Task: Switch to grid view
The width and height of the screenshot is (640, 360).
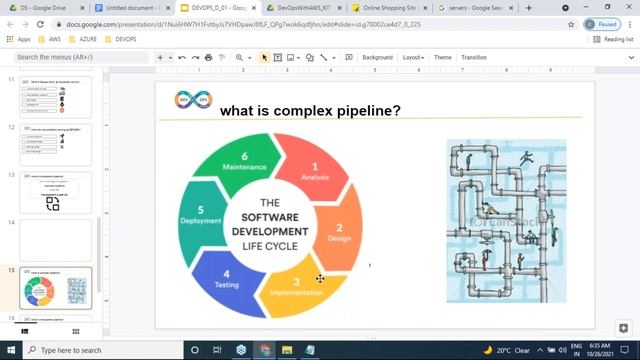Action: 76,331
